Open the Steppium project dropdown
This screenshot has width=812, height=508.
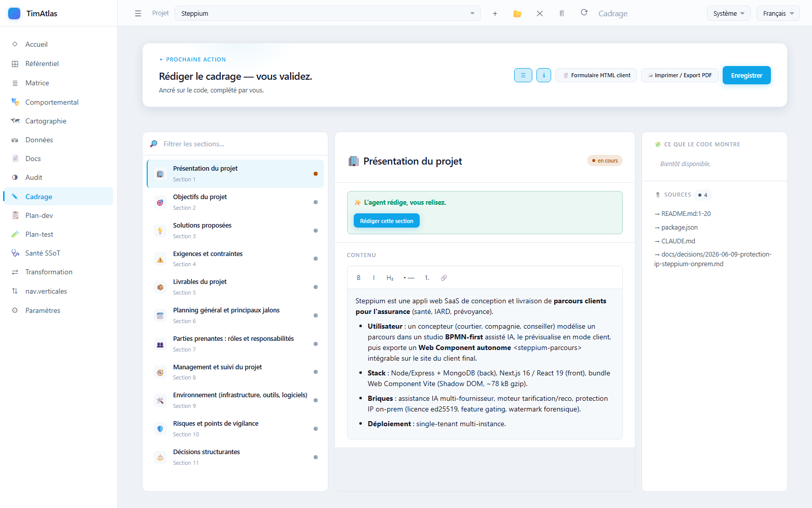pyautogui.click(x=327, y=13)
